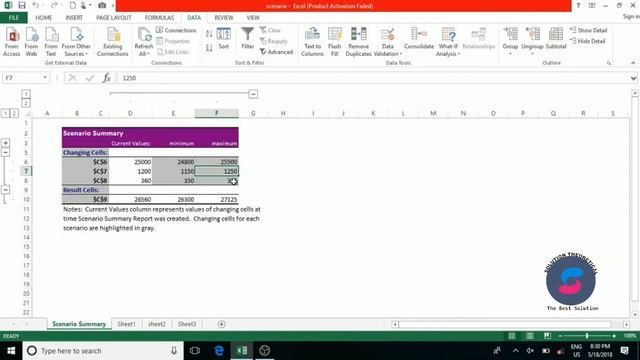Viewport: 640px width, 360px height.
Task: Open the Consolidate tool
Action: 419,39
